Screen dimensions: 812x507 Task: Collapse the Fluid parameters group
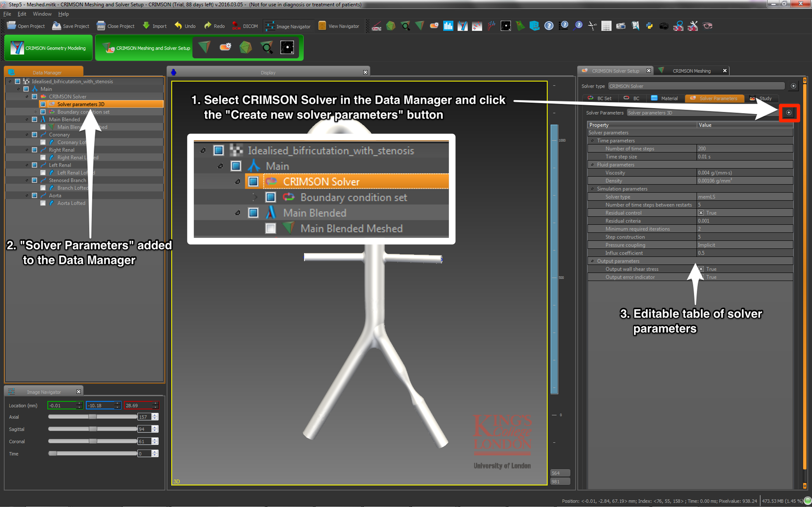point(593,165)
